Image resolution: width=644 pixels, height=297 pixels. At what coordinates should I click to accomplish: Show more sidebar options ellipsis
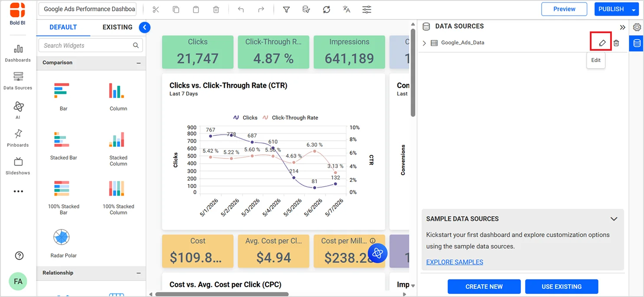[18, 191]
